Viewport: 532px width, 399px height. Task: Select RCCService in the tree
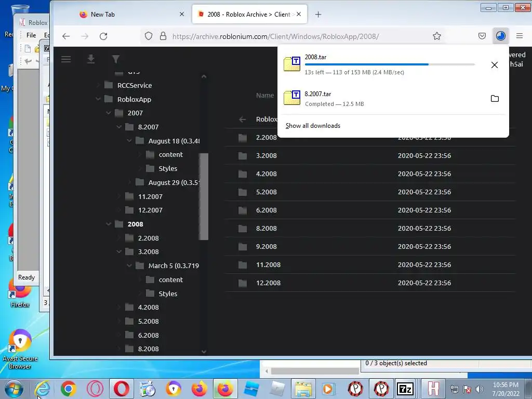[x=135, y=85]
